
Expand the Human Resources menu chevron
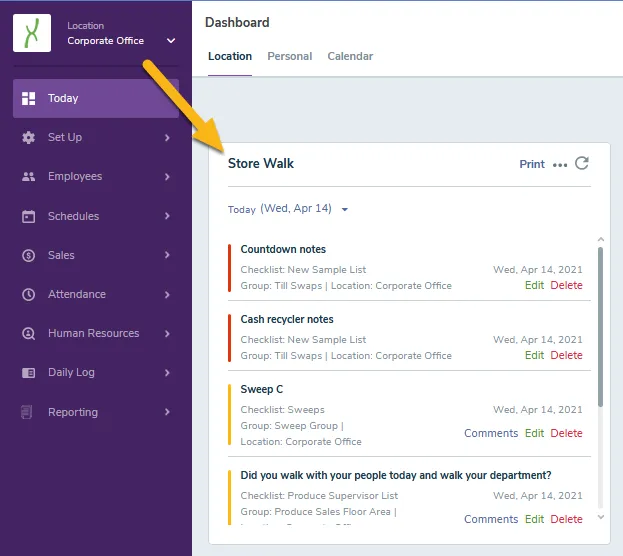click(167, 333)
